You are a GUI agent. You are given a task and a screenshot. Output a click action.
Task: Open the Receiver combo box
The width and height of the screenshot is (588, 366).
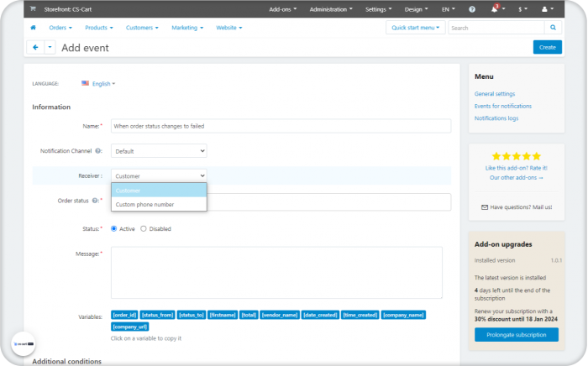pyautogui.click(x=159, y=175)
